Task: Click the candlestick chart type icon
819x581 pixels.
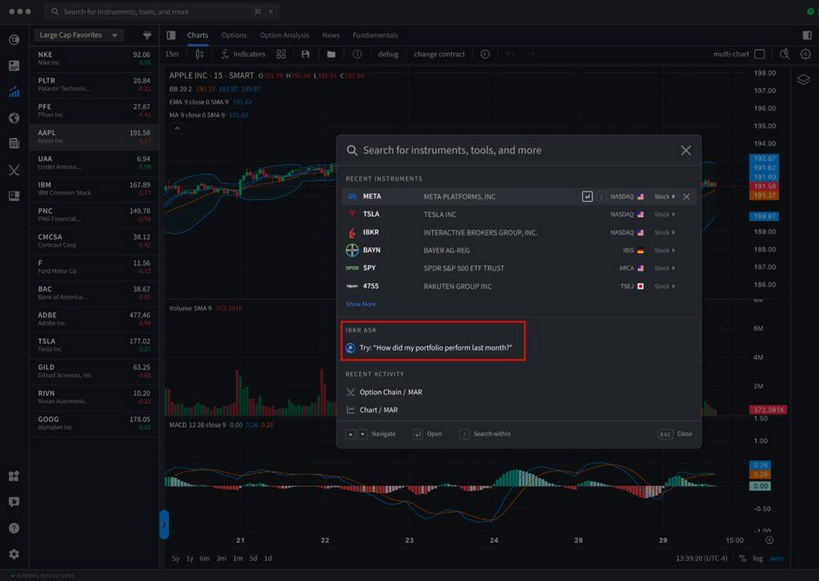Action: point(199,54)
